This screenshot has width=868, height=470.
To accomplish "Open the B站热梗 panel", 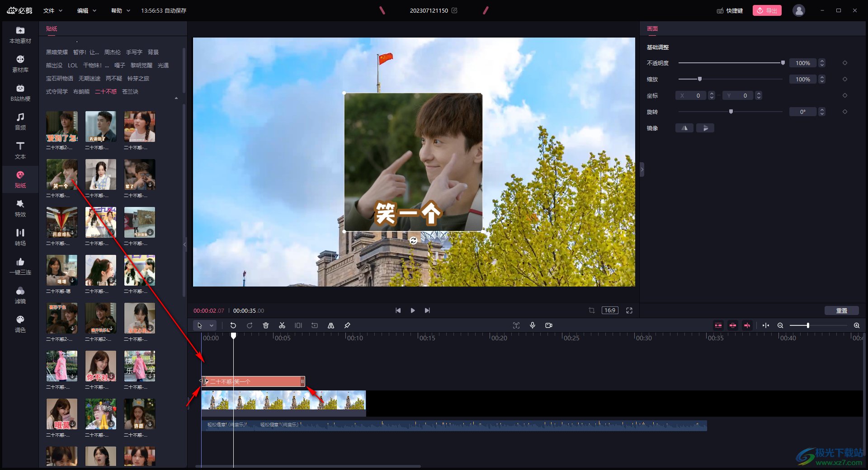I will [20, 93].
